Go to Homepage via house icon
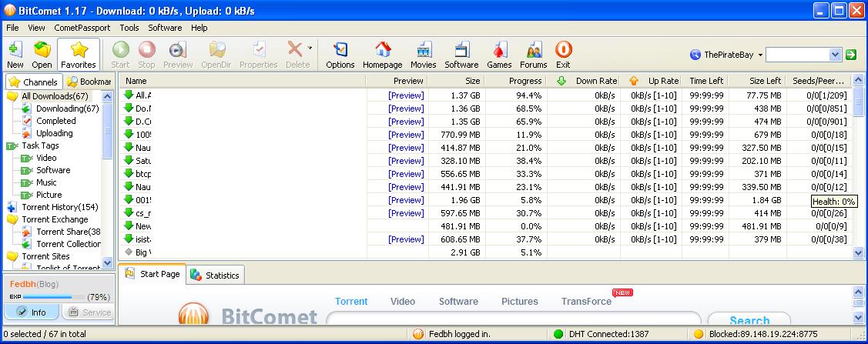This screenshot has height=344, width=868. [x=383, y=50]
